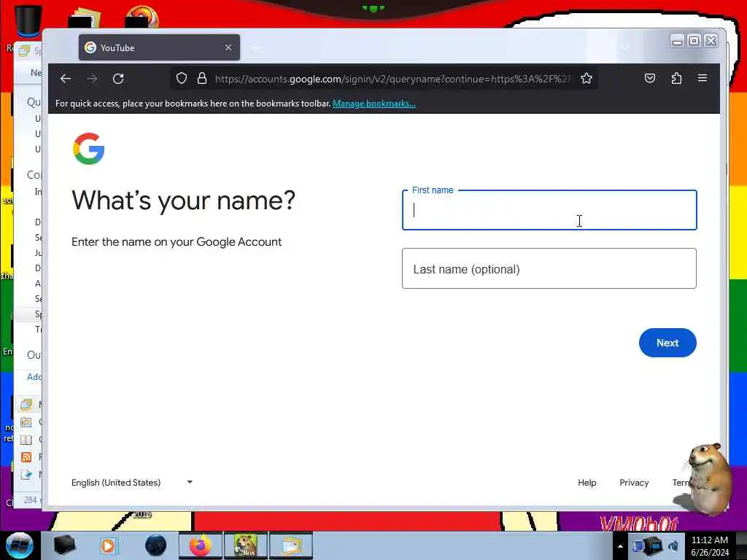Click the blue Next button
Image resolution: width=747 pixels, height=560 pixels.
[667, 343]
